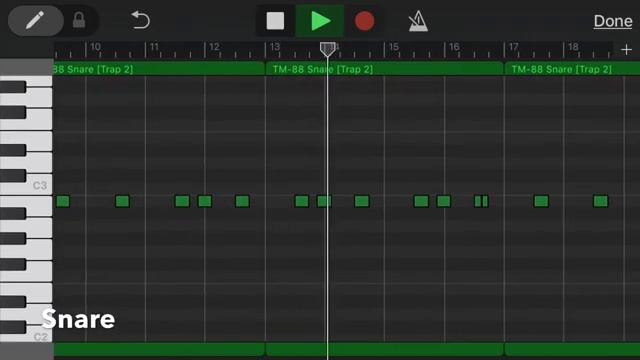Select the playhead marker on the ruler
The image size is (640, 360).
(x=327, y=49)
